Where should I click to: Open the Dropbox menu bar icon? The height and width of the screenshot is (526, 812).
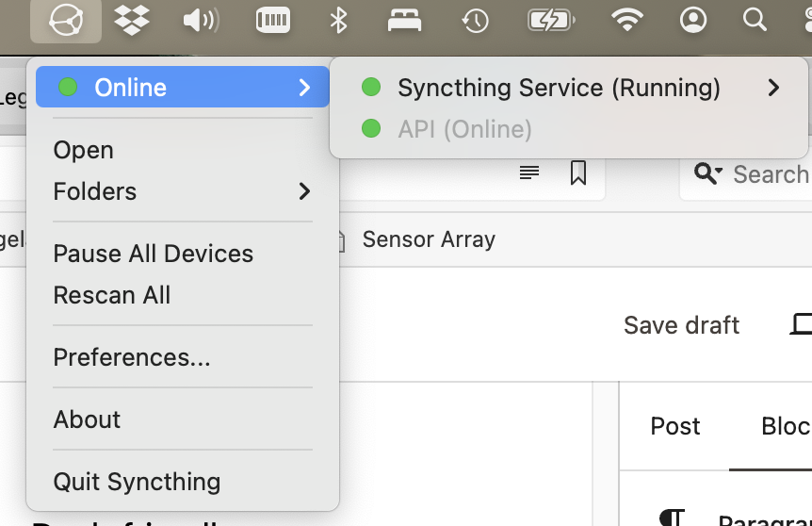click(133, 21)
